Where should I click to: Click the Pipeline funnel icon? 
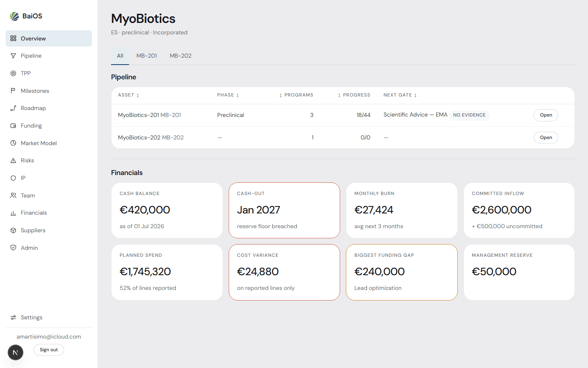coord(13,56)
